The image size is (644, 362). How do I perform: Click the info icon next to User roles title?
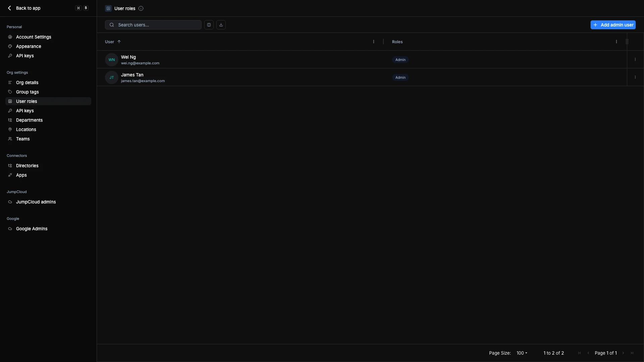(141, 8)
